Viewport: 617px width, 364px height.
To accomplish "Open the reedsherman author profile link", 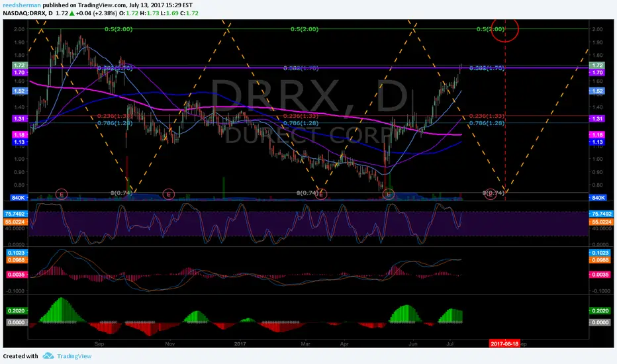I will point(22,5).
